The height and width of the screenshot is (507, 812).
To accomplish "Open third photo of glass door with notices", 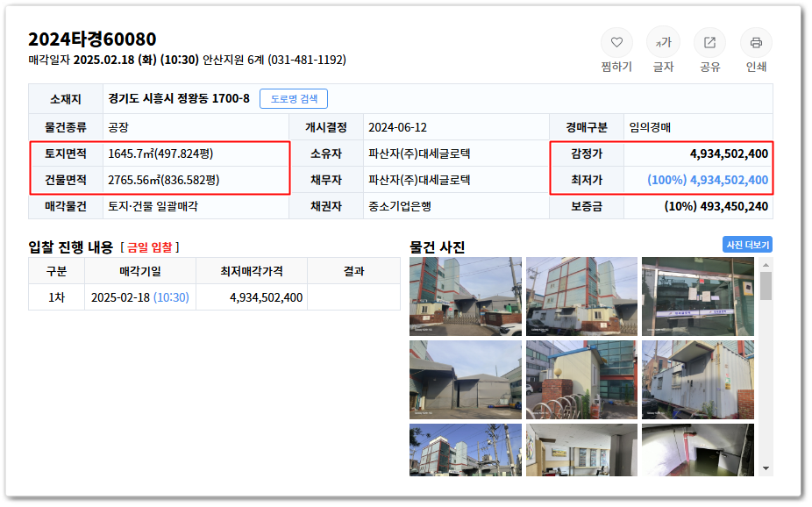I will [x=697, y=296].
